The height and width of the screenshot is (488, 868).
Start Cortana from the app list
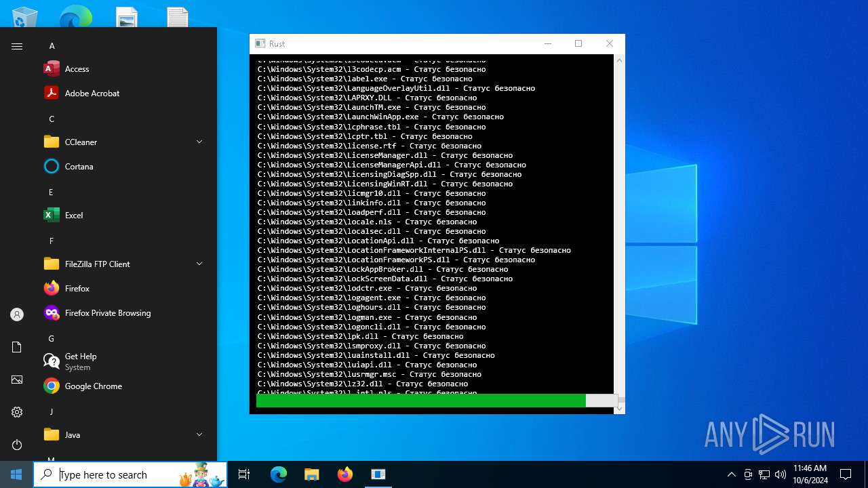[123, 167]
